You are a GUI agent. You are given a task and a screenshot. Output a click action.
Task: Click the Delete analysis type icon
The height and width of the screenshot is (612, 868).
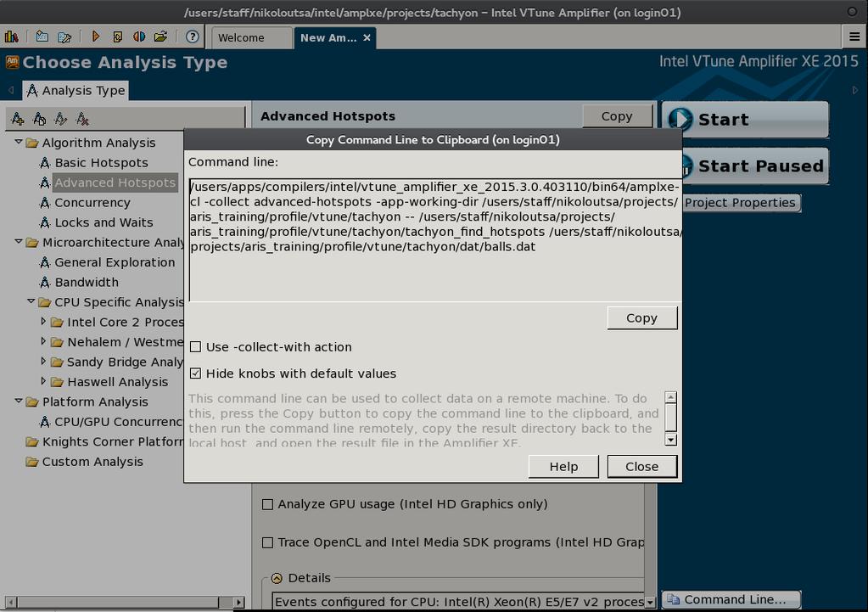pos(82,119)
